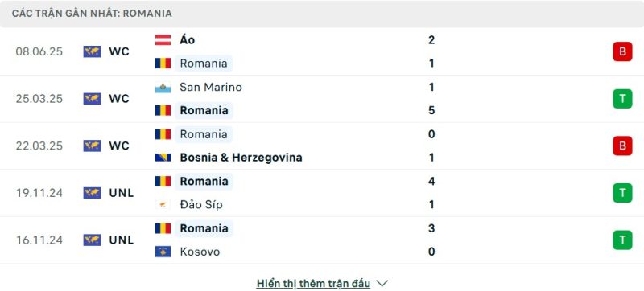
Task: Click the red B result badge for 08.06.25
Action: 622,51
